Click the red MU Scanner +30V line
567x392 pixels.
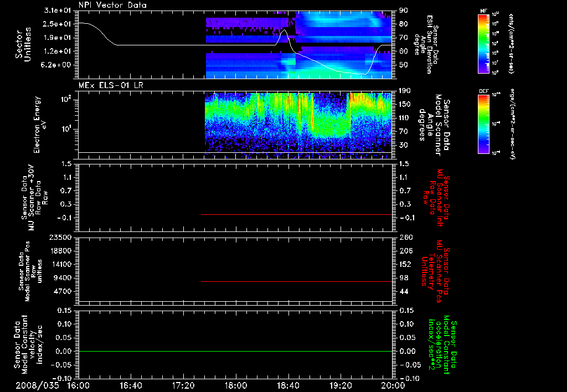[296, 214]
